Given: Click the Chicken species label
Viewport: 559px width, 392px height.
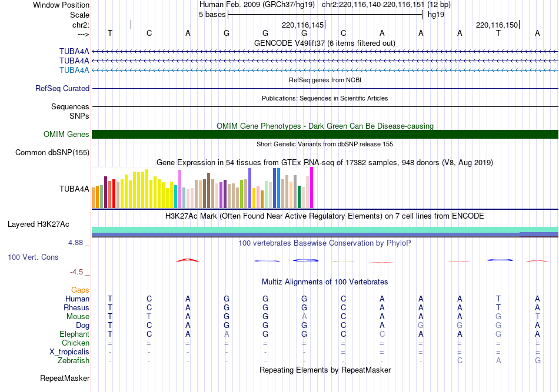Looking at the screenshot, I should tap(75, 343).
